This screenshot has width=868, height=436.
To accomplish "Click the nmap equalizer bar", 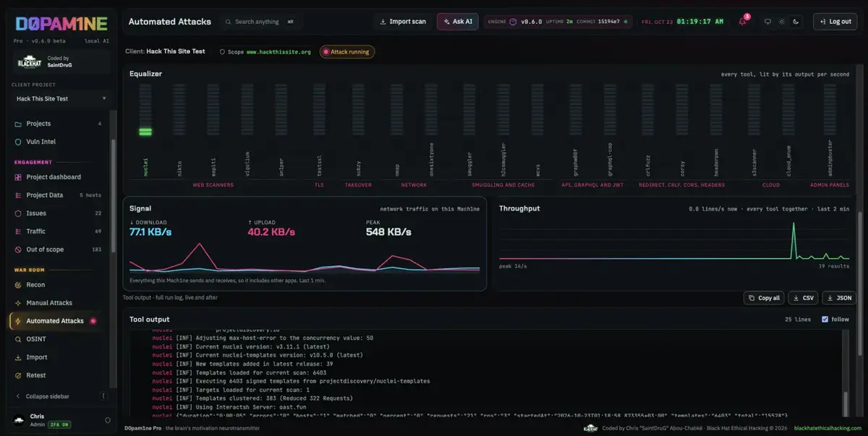I will pyautogui.click(x=397, y=111).
